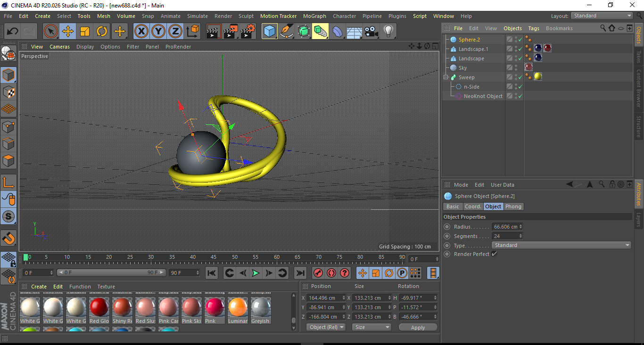
Task: Activate the Scale tool
Action: (x=85, y=32)
